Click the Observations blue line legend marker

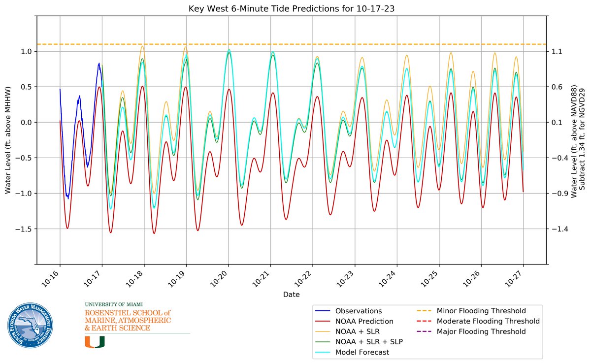click(x=322, y=310)
